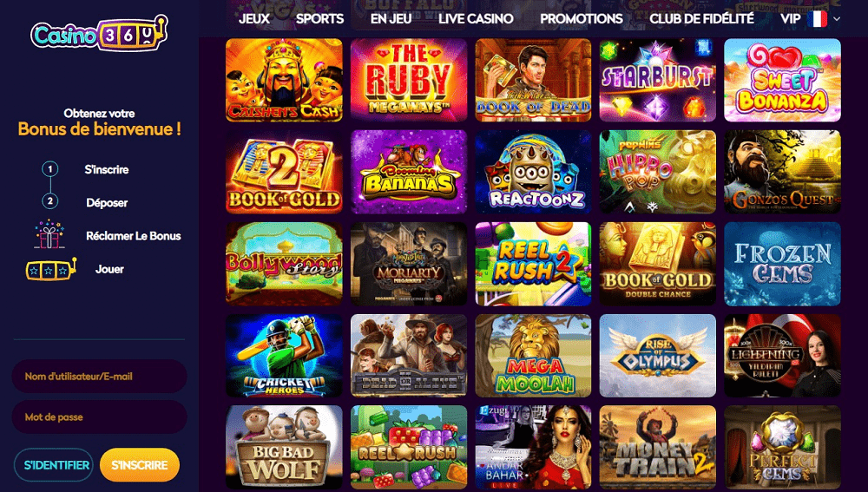Click the step 1 circle icon

click(x=50, y=169)
